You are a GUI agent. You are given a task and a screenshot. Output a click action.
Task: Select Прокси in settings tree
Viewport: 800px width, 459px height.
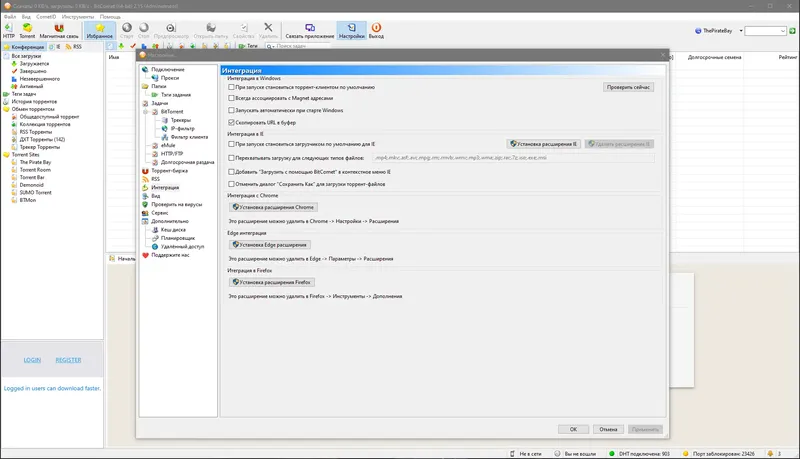[x=170, y=78]
